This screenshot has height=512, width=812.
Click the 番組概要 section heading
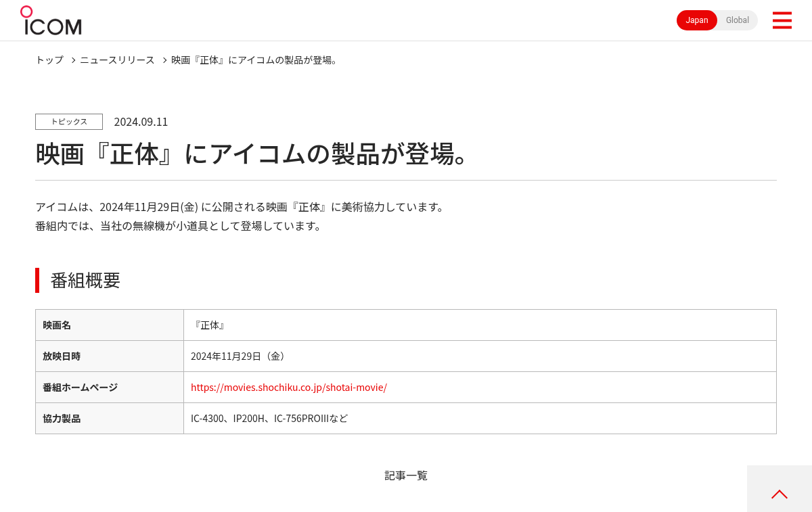point(85,280)
